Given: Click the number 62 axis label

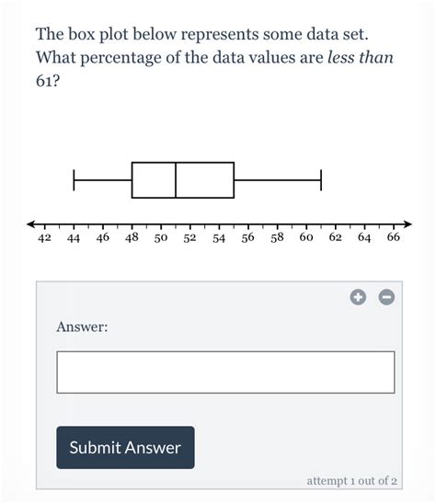Looking at the screenshot, I should [x=335, y=237].
